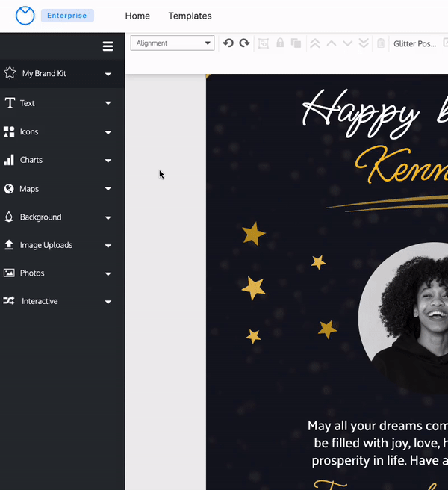Click the Enterprise plan badge
This screenshot has height=490, width=448.
click(67, 16)
